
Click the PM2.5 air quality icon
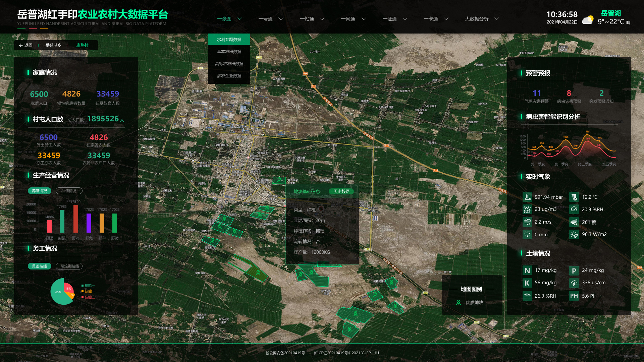click(527, 209)
